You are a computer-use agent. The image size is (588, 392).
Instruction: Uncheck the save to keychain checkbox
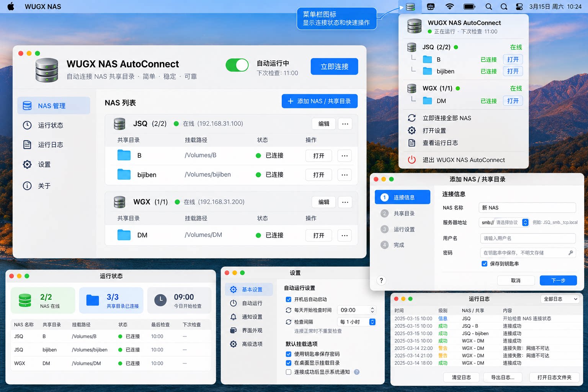click(484, 264)
